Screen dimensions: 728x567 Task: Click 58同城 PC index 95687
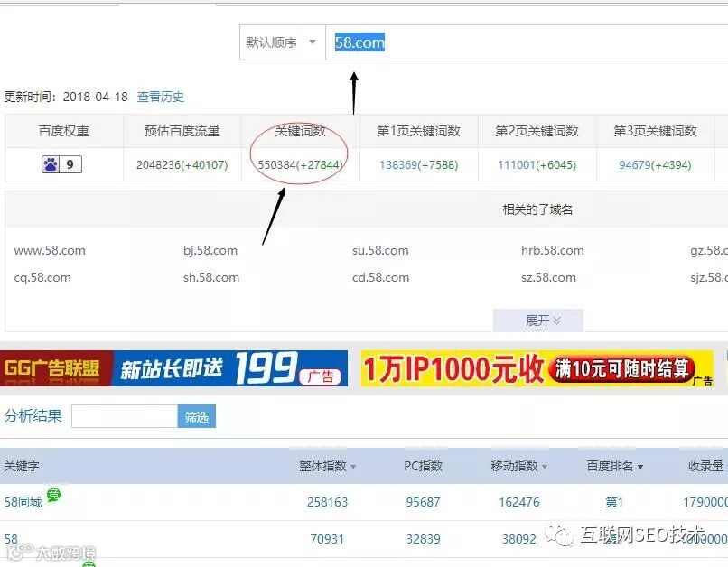[x=423, y=502]
